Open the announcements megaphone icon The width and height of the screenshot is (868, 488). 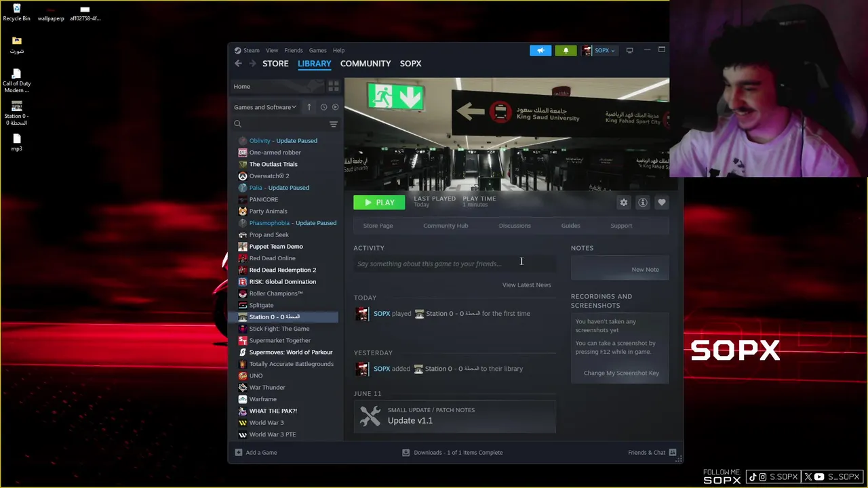click(x=540, y=50)
